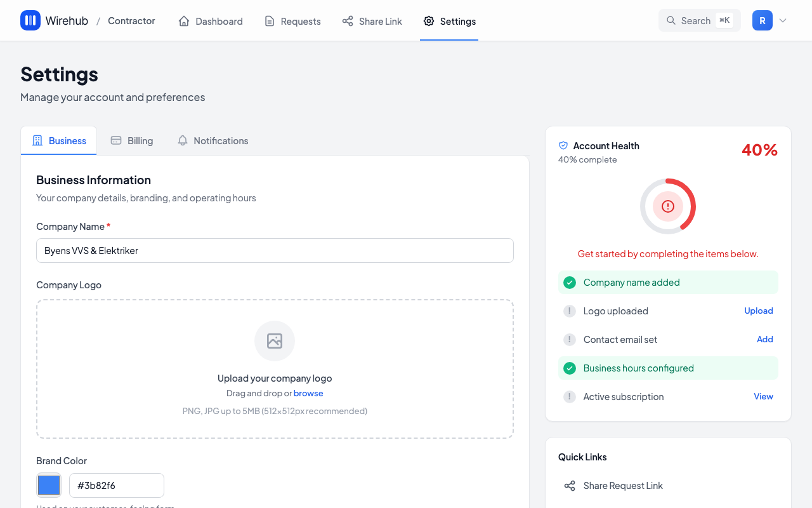Click the warning icon beside Logo uploaded
This screenshot has height=508, width=812.
[570, 311]
